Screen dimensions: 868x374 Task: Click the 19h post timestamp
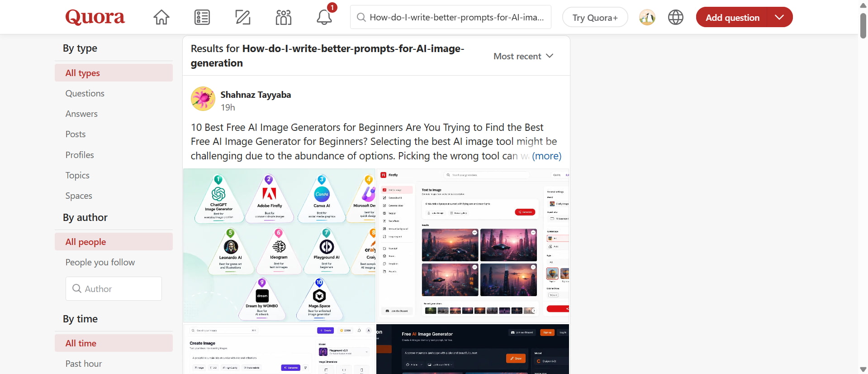point(228,107)
